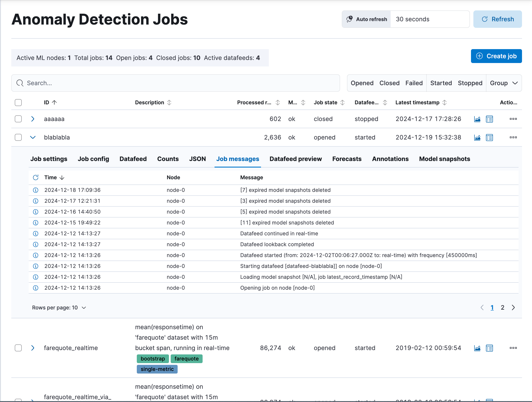Filter jobs by Stopped datafeed
The width and height of the screenshot is (532, 402).
470,83
